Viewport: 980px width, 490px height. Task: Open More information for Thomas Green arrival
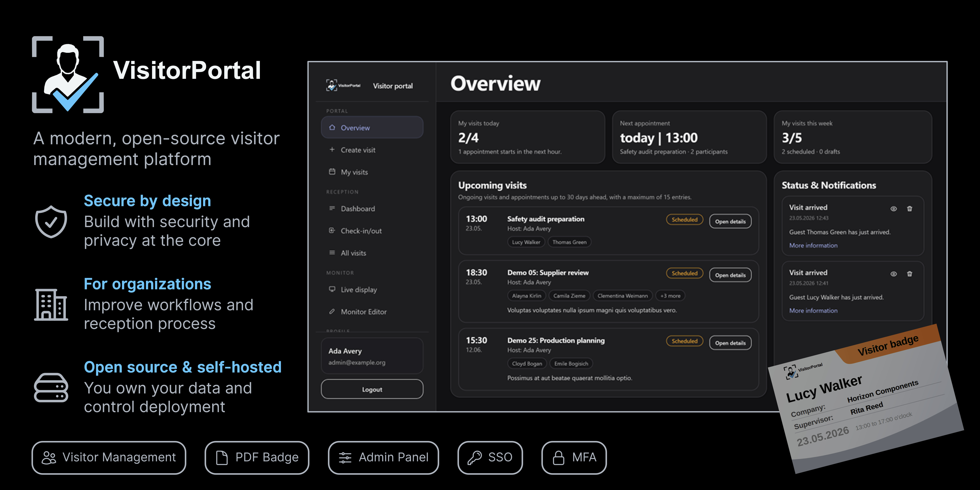pos(813,245)
